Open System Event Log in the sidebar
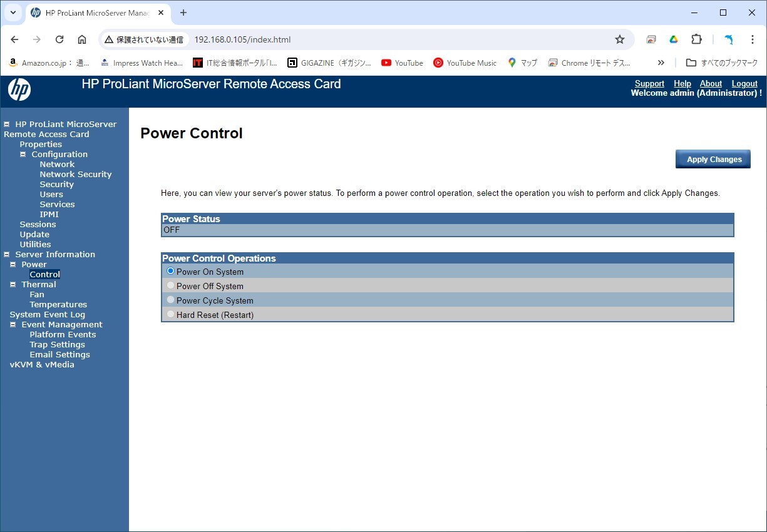 (x=48, y=314)
